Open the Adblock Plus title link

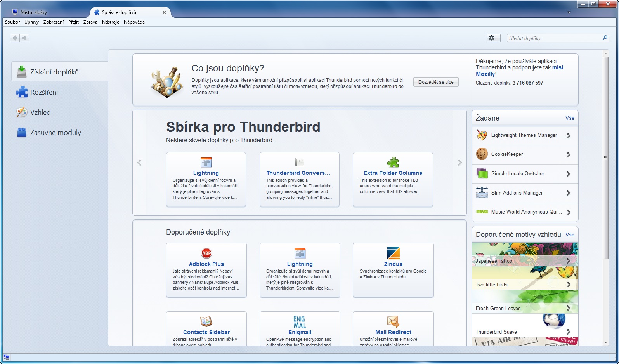(206, 264)
